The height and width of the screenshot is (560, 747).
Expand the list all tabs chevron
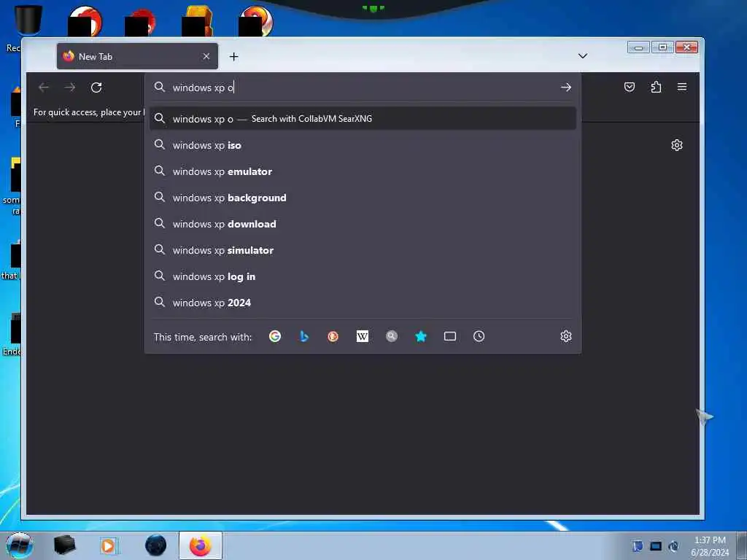tap(583, 55)
